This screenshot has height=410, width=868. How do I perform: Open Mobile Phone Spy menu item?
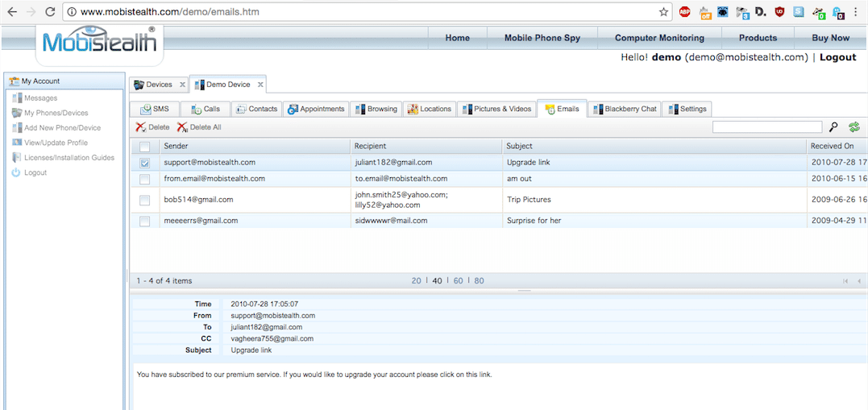pos(542,38)
